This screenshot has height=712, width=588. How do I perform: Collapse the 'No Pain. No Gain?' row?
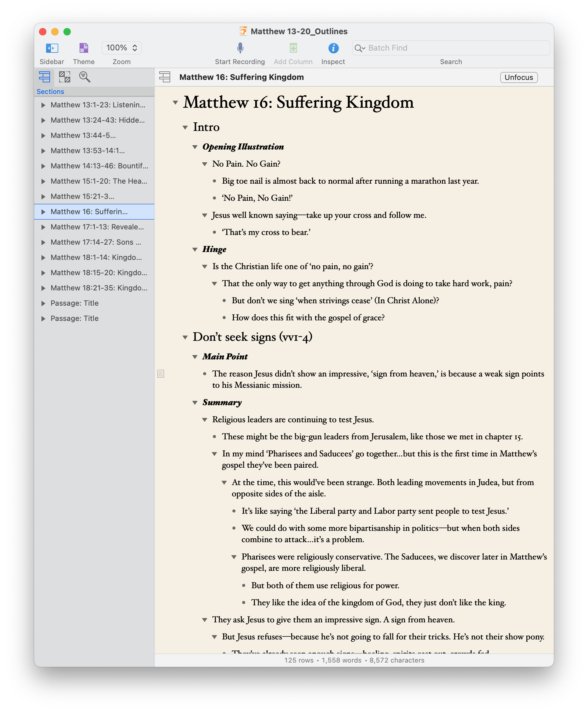point(205,164)
